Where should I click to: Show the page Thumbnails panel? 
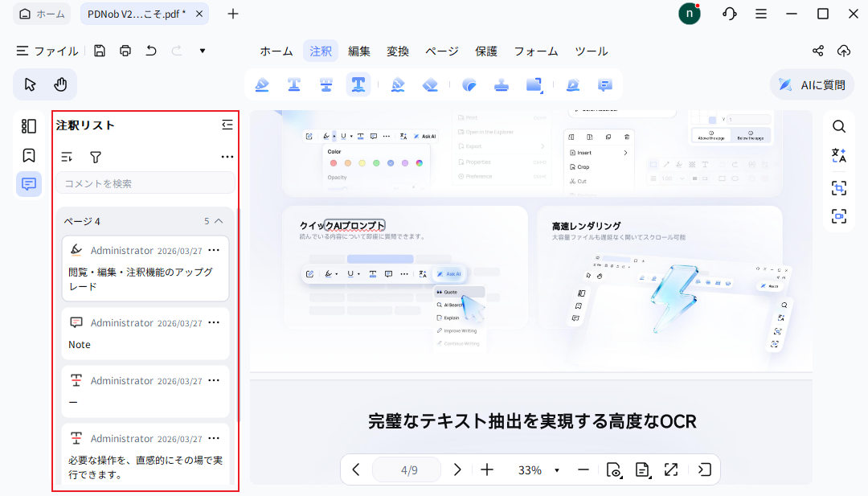point(28,126)
